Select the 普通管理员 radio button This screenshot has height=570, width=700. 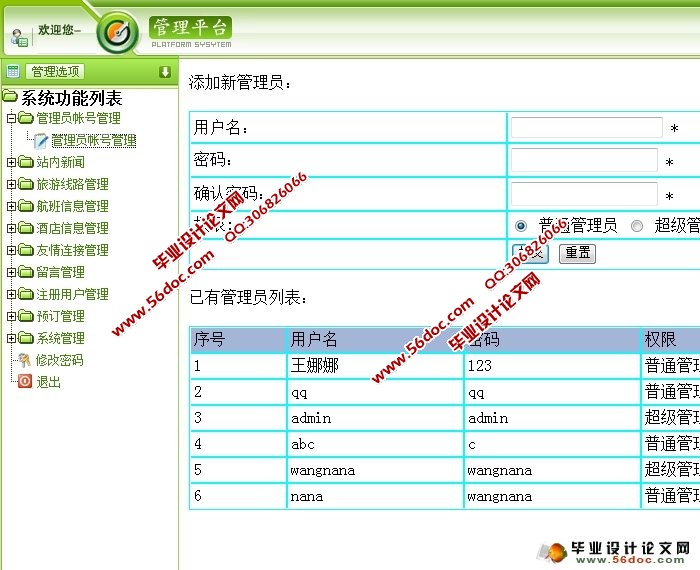click(521, 226)
